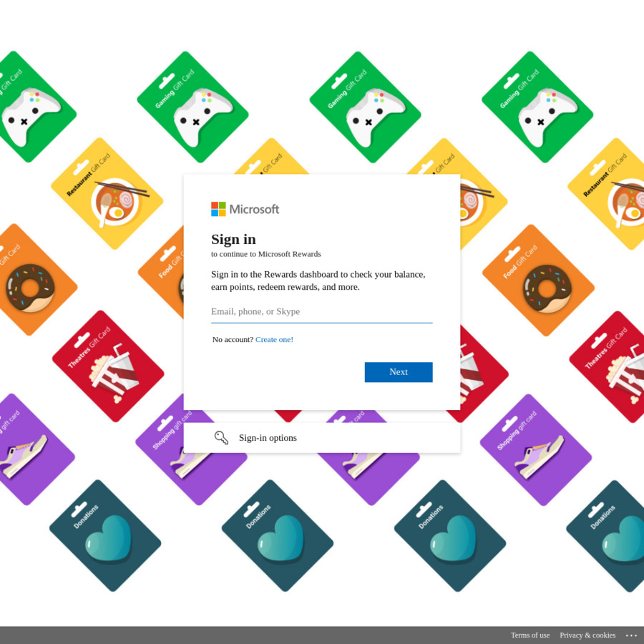The width and height of the screenshot is (644, 644).
Task: Click the Theatres card cut off at right edge
Action: click(x=614, y=367)
